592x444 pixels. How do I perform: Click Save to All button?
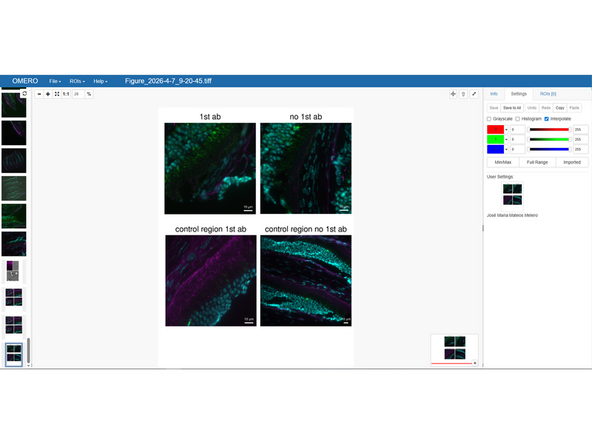click(512, 108)
